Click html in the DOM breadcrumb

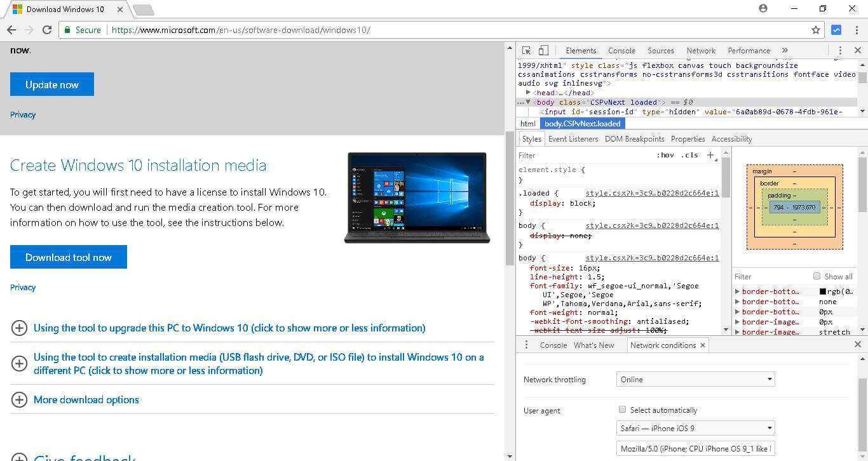point(528,124)
